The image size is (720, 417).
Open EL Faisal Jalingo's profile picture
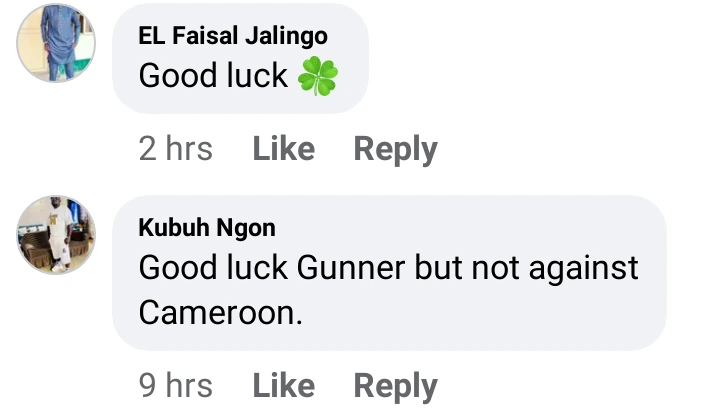[x=56, y=43]
